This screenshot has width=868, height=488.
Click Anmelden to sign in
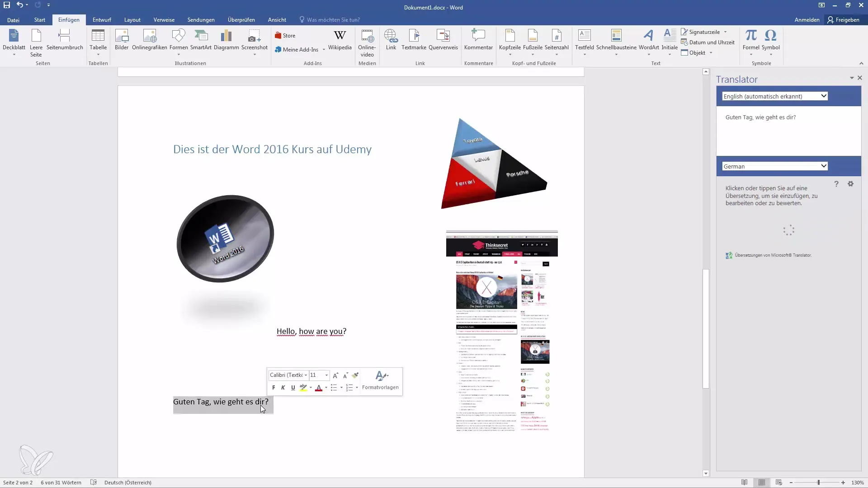[807, 20]
